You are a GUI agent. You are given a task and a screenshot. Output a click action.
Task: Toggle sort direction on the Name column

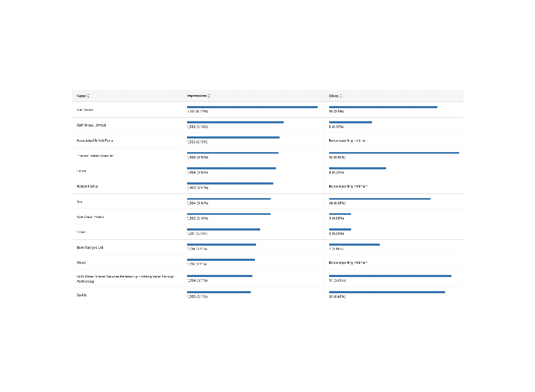coord(89,96)
